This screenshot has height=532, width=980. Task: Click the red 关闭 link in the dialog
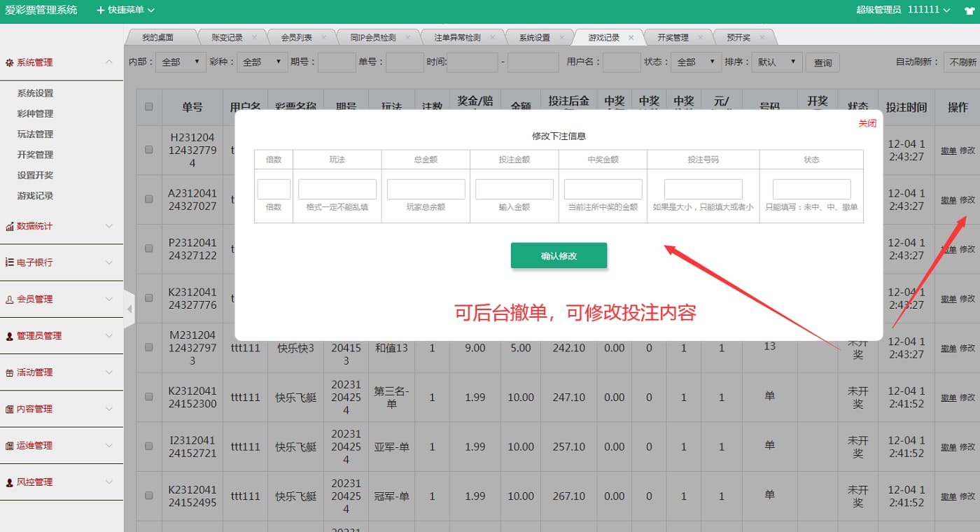[867, 123]
